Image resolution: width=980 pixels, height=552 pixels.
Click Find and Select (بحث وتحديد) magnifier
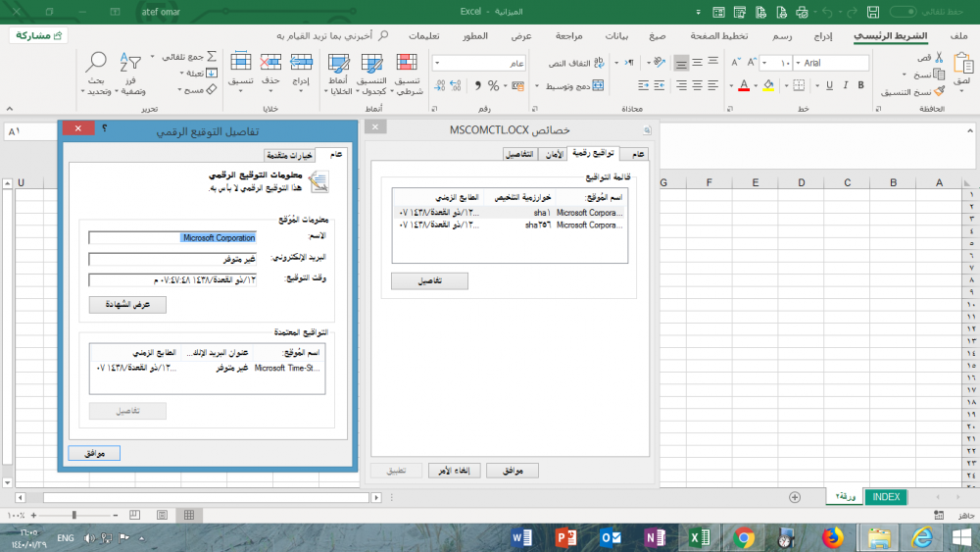[96, 63]
